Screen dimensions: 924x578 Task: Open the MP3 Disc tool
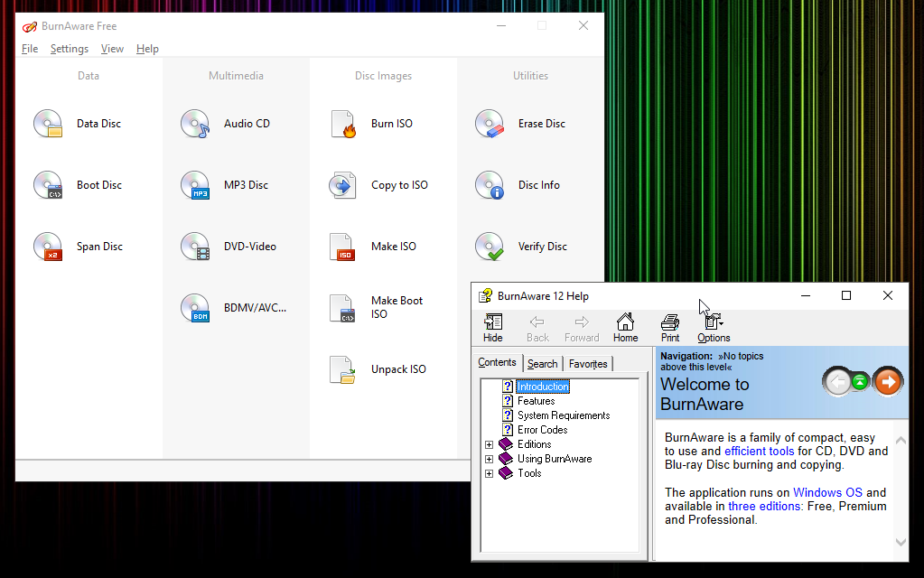(x=225, y=185)
